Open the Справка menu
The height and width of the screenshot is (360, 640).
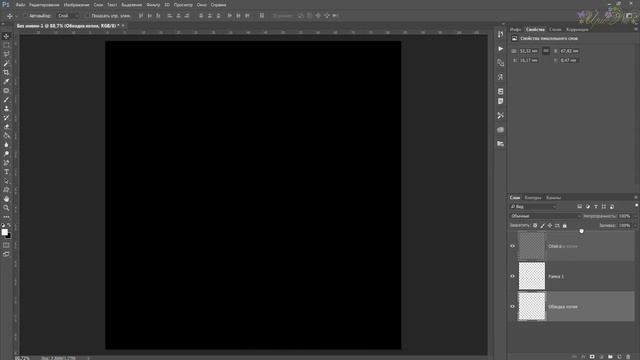(218, 5)
